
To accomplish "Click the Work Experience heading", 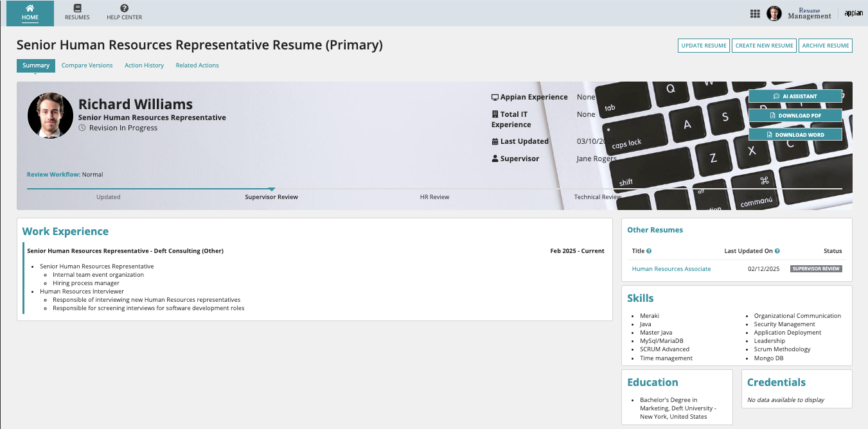I will click(66, 232).
